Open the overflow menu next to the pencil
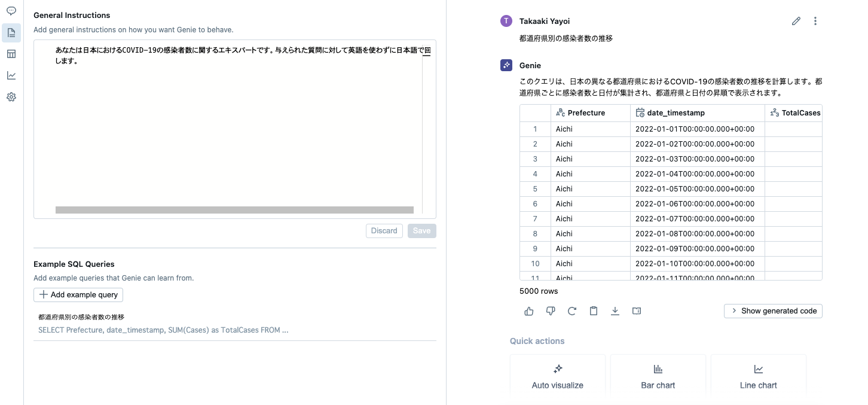Screen dimensions: 868x405 pos(815,20)
